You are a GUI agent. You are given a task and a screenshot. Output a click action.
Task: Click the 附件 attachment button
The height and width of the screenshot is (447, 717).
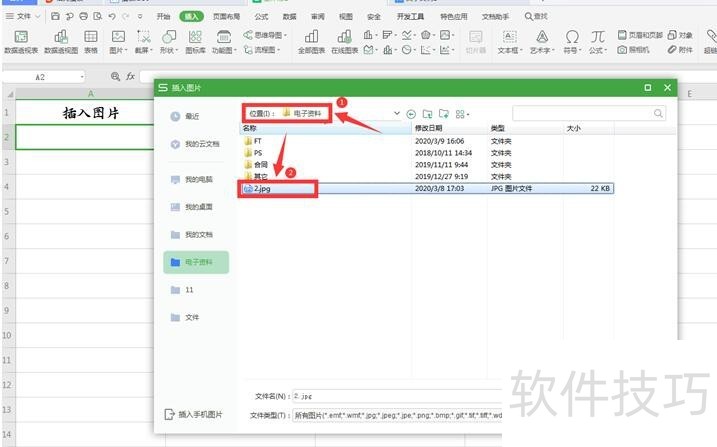pos(680,49)
